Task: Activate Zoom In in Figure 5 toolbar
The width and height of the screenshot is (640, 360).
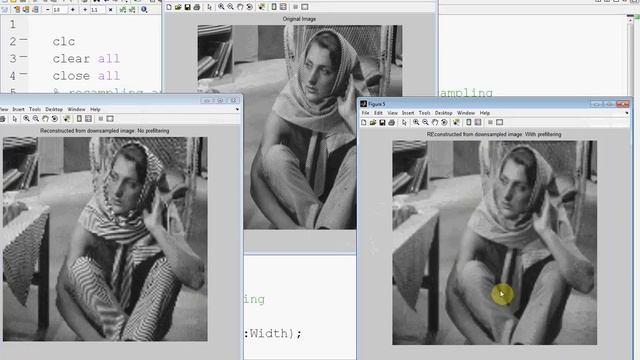Action: coord(416,122)
